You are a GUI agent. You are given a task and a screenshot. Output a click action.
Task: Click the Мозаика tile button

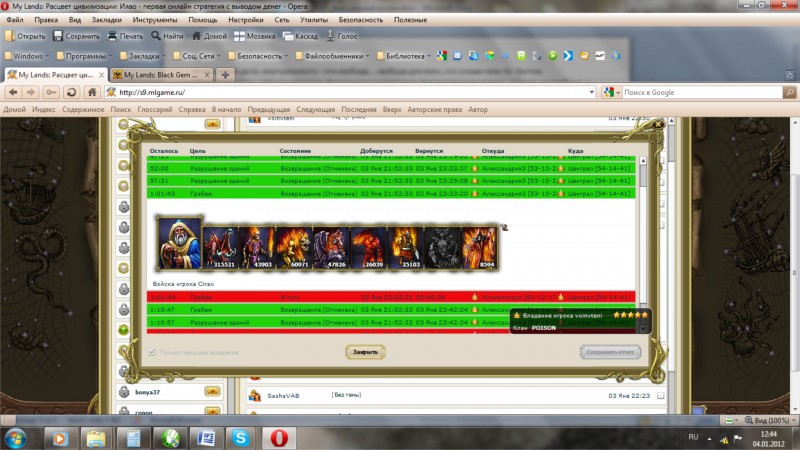255,36
